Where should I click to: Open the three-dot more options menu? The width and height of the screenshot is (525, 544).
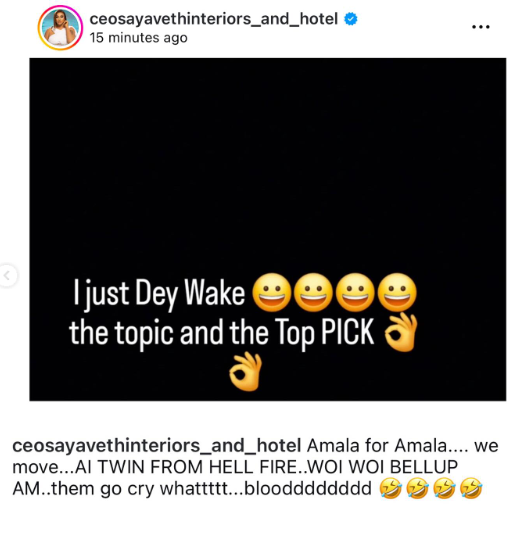(481, 27)
